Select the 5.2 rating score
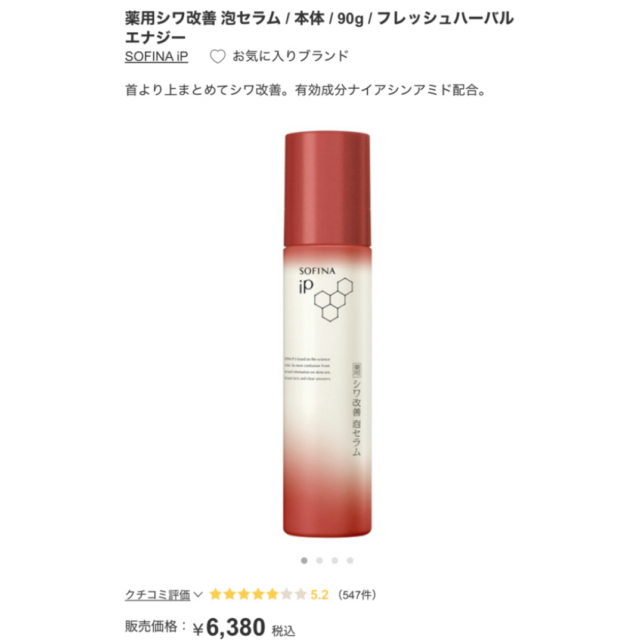Image resolution: width=644 pixels, height=644 pixels. tap(320, 595)
